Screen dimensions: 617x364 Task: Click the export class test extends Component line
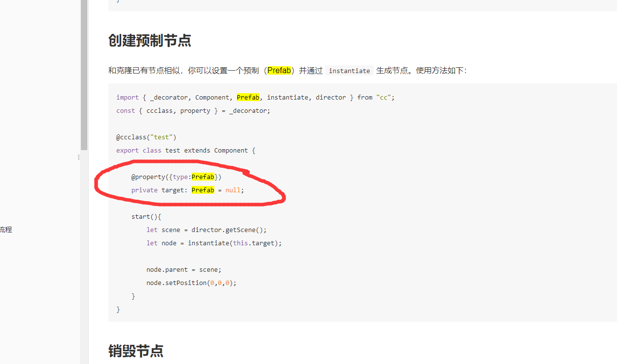(x=186, y=150)
